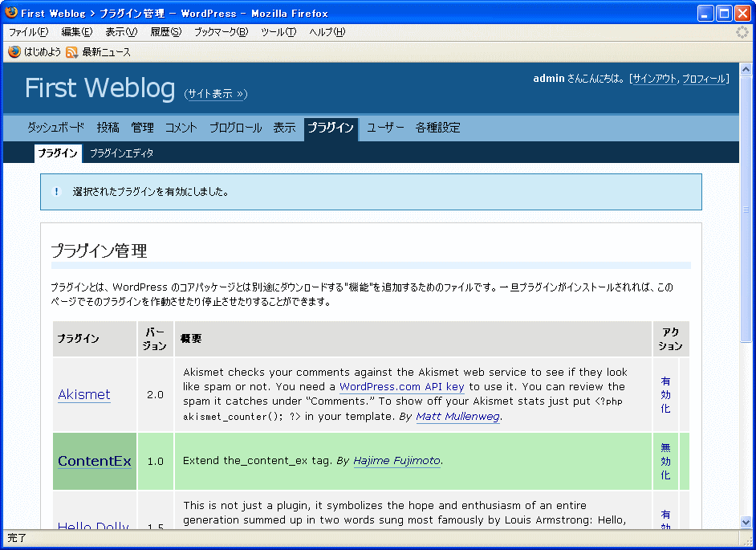This screenshot has width=756, height=550.
Task: Click the サインアウト link
Action: click(x=655, y=79)
